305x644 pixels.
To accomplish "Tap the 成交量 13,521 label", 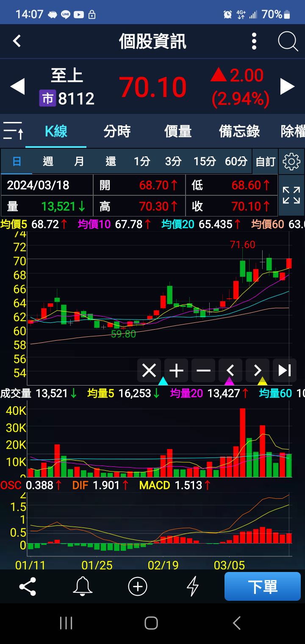I will [x=39, y=394].
